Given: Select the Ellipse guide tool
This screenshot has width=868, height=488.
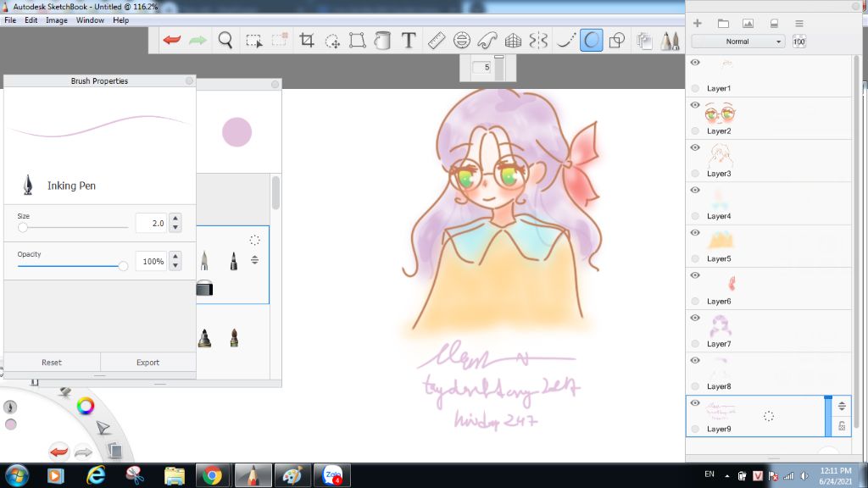Looking at the screenshot, I should point(462,40).
